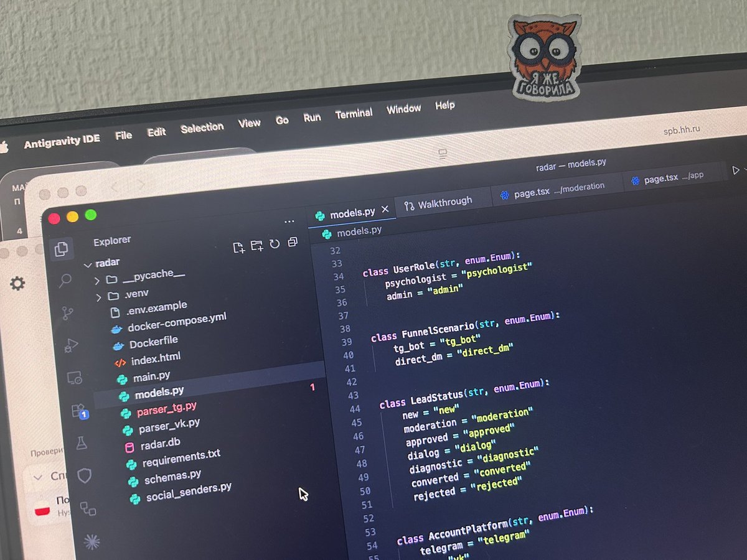Collapse all folders in Explorer

pos(293,242)
